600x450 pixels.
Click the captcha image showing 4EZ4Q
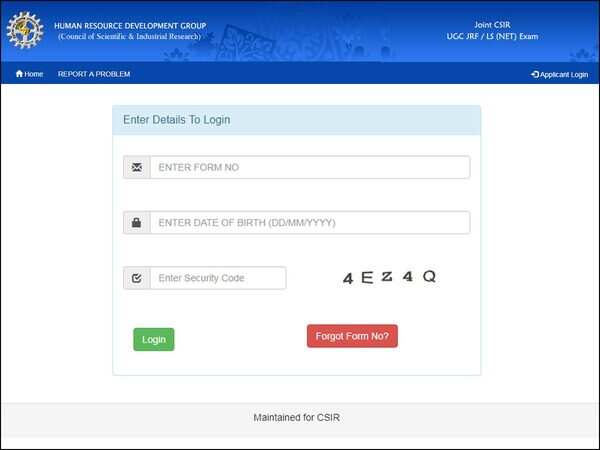tap(389, 277)
